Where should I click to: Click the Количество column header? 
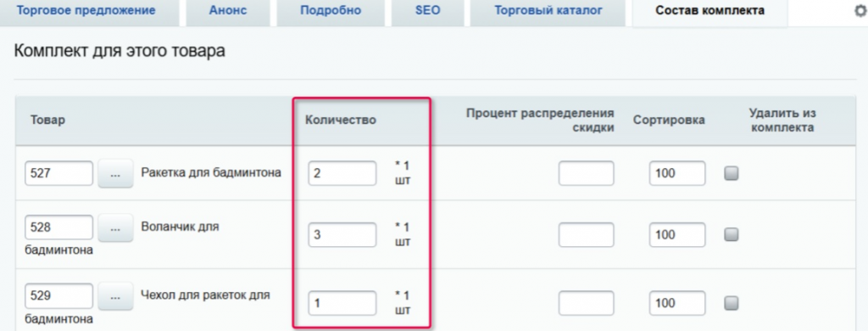click(x=341, y=121)
